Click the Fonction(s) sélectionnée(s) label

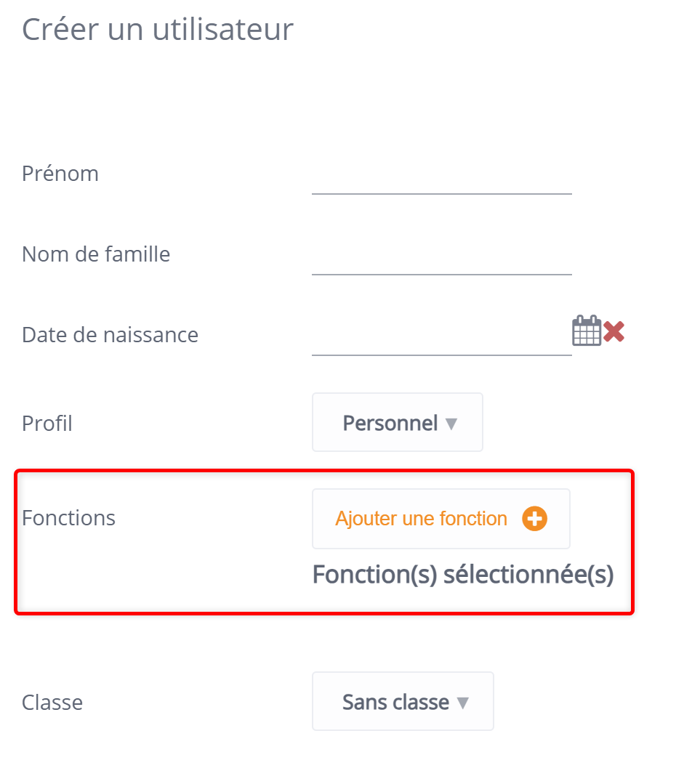pos(462,574)
